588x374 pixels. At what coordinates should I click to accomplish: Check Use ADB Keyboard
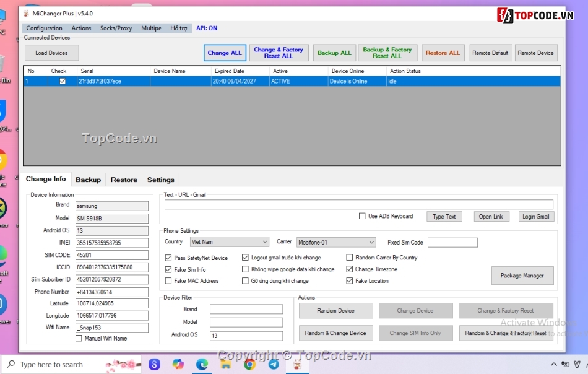[362, 216]
